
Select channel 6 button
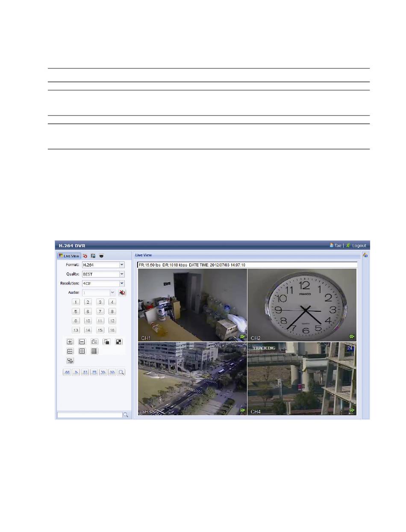coord(88,311)
